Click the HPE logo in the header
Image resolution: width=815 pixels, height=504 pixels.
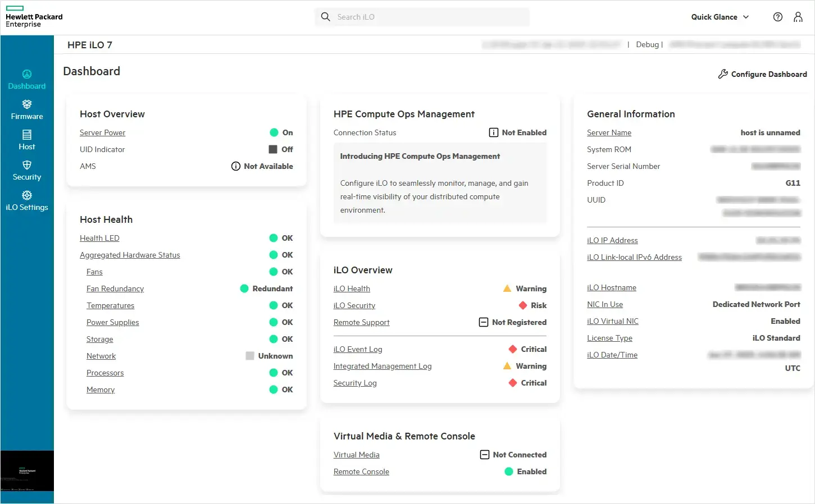[x=34, y=17]
